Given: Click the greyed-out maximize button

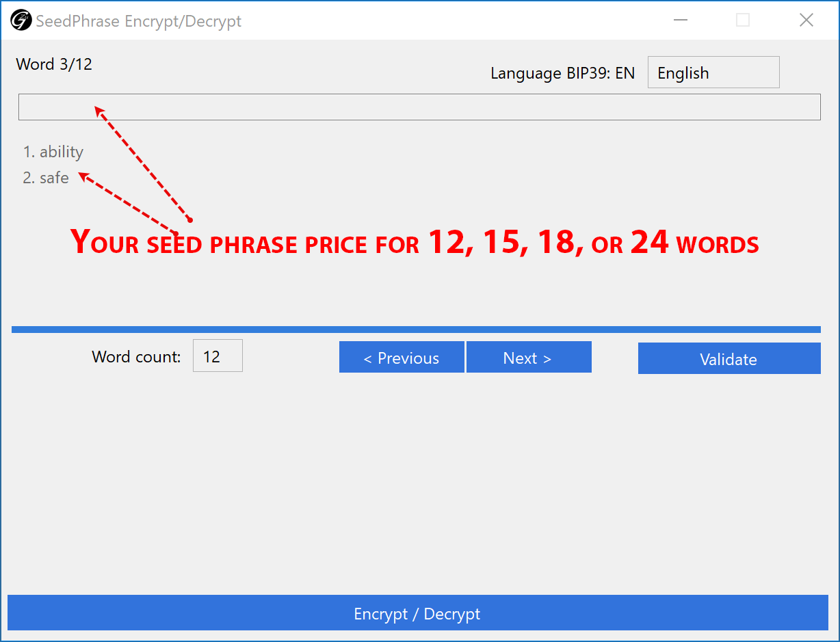Looking at the screenshot, I should coord(743,21).
